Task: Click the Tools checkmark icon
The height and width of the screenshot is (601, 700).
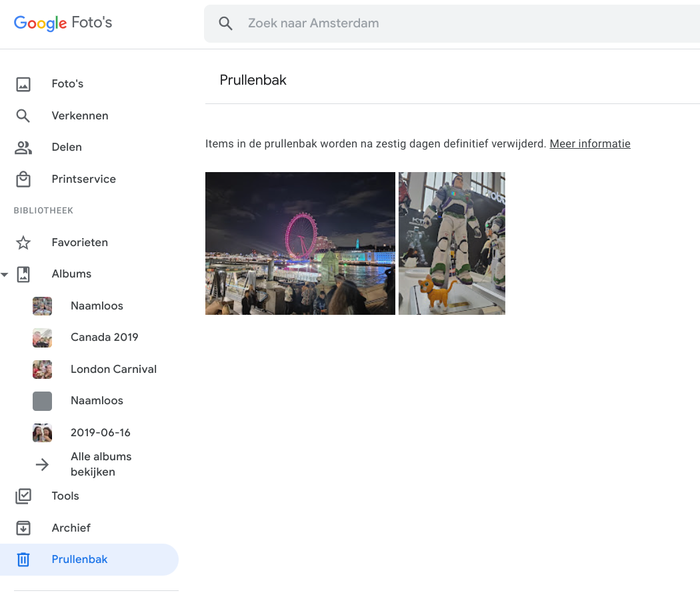Action: (x=23, y=496)
